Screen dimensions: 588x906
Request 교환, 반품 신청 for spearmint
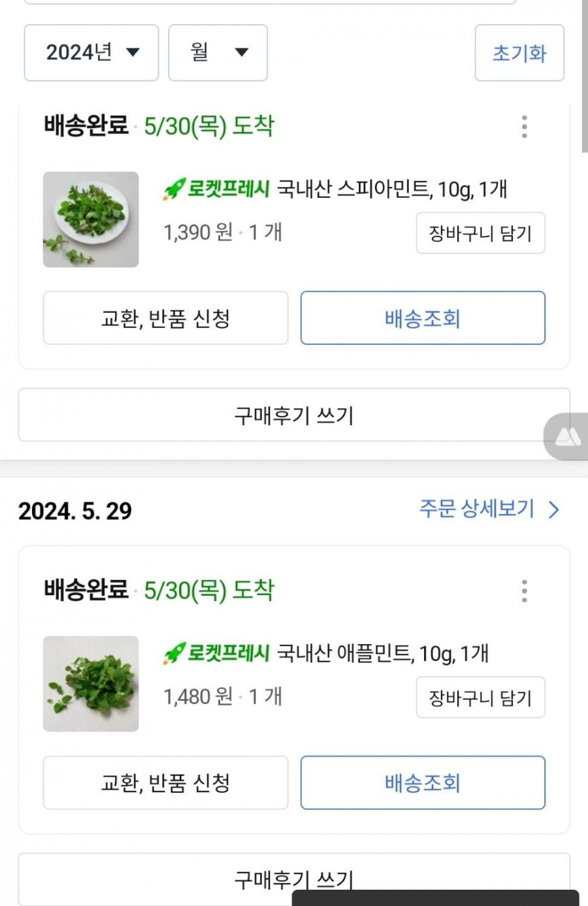(x=165, y=318)
